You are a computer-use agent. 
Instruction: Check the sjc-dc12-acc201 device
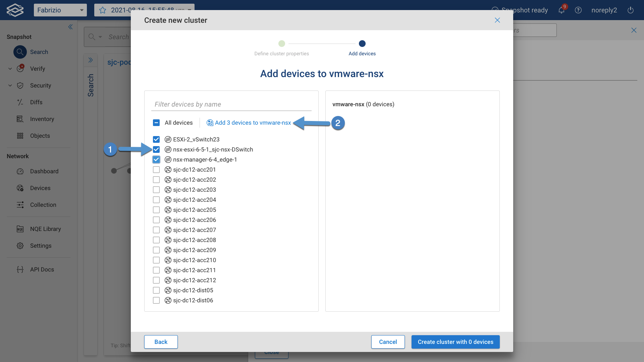coord(156,170)
